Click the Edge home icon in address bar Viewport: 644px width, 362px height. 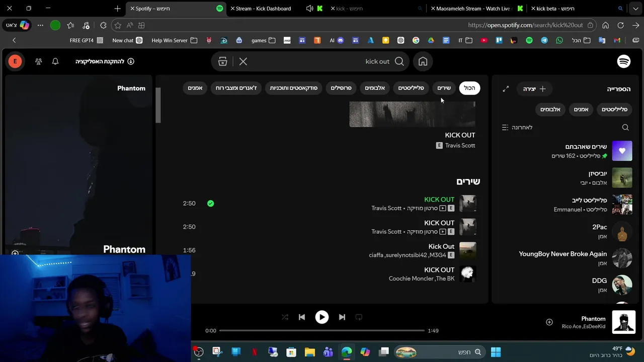[x=606, y=25]
